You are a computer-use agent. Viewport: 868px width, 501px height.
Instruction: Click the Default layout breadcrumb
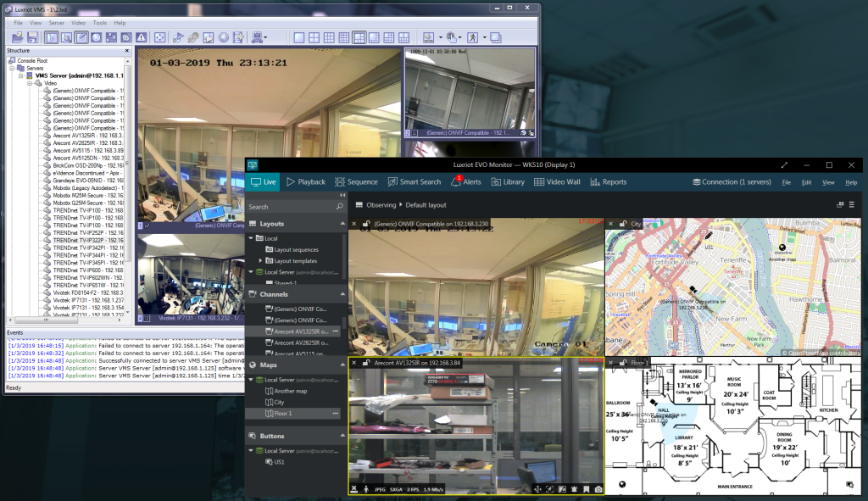coord(426,205)
